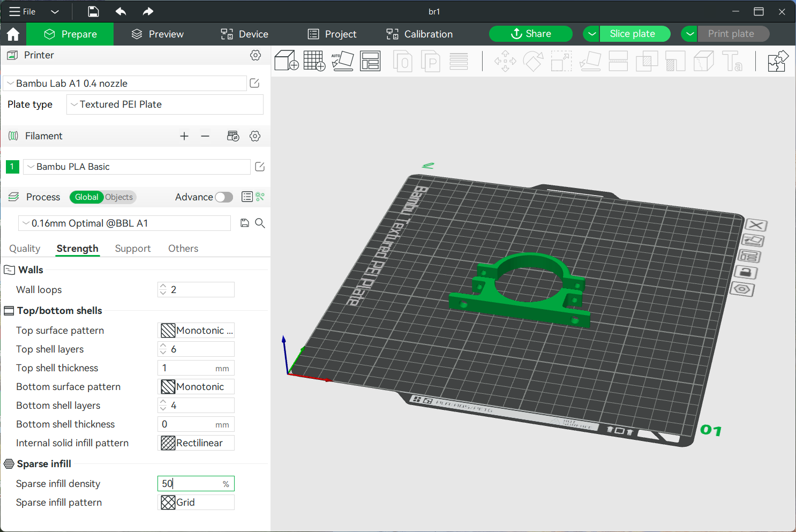The image size is (796, 532).
Task: Open the title bar dropdown arrow menu
Action: (55, 11)
